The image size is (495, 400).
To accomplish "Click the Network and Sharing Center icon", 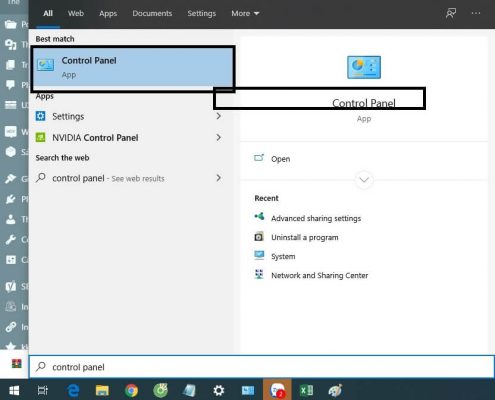I will [x=259, y=274].
